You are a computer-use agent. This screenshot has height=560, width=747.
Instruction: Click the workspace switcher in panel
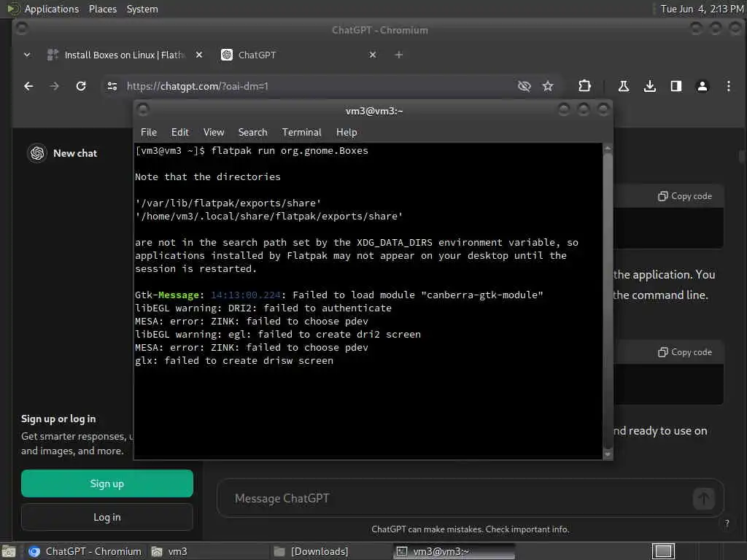click(663, 551)
